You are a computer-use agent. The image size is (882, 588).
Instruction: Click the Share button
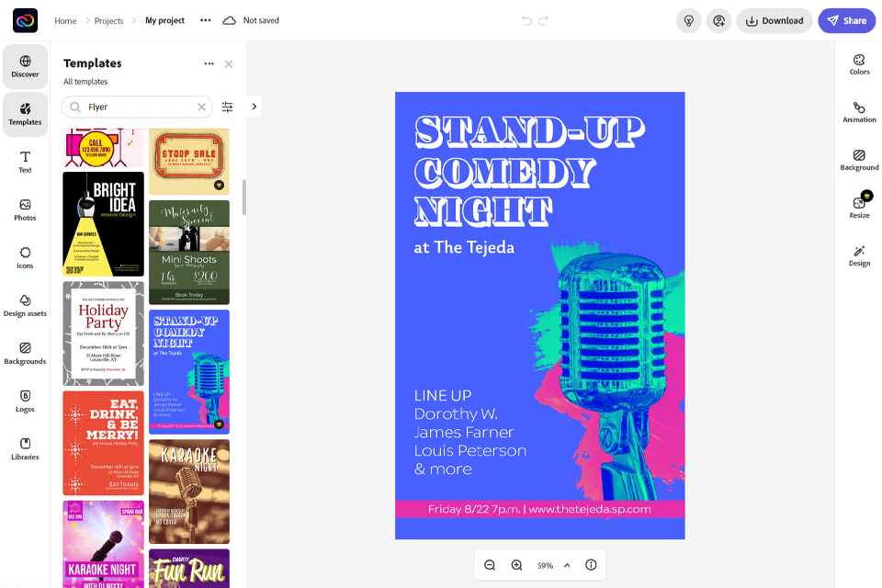846,20
